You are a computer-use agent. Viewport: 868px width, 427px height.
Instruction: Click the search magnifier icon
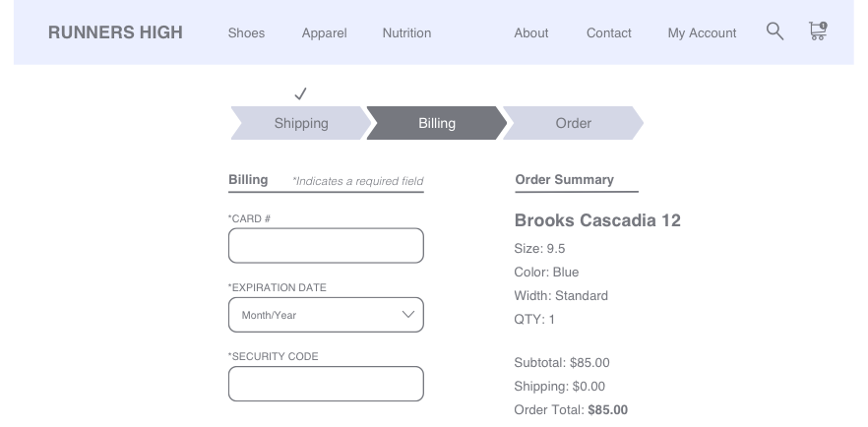point(775,31)
